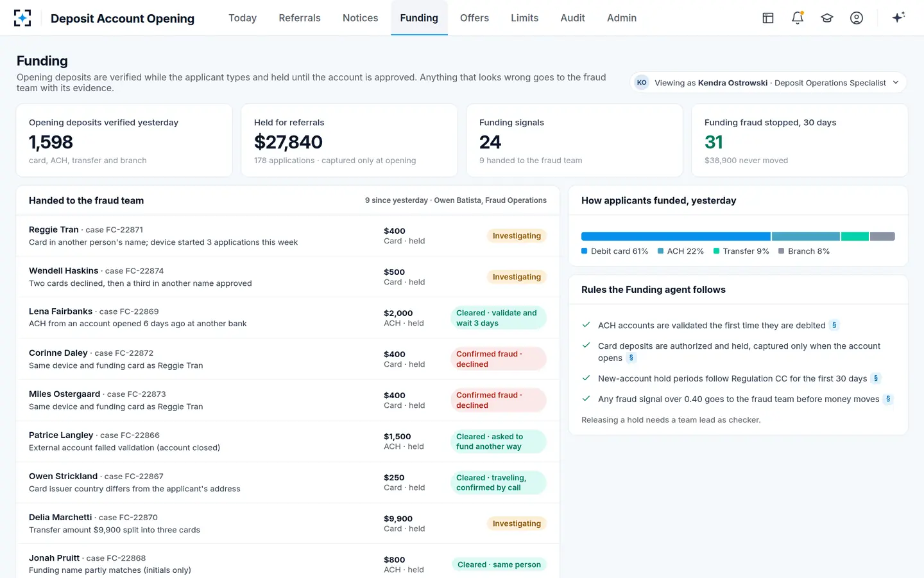Screen dimensions: 924x578
Task: Open the Offers tab
Action: click(474, 18)
